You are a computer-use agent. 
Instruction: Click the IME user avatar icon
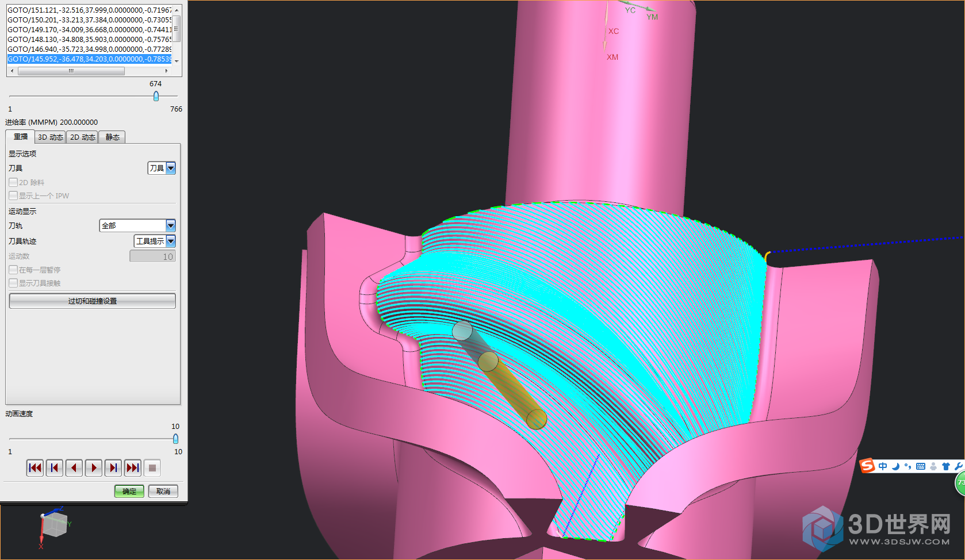point(933,466)
